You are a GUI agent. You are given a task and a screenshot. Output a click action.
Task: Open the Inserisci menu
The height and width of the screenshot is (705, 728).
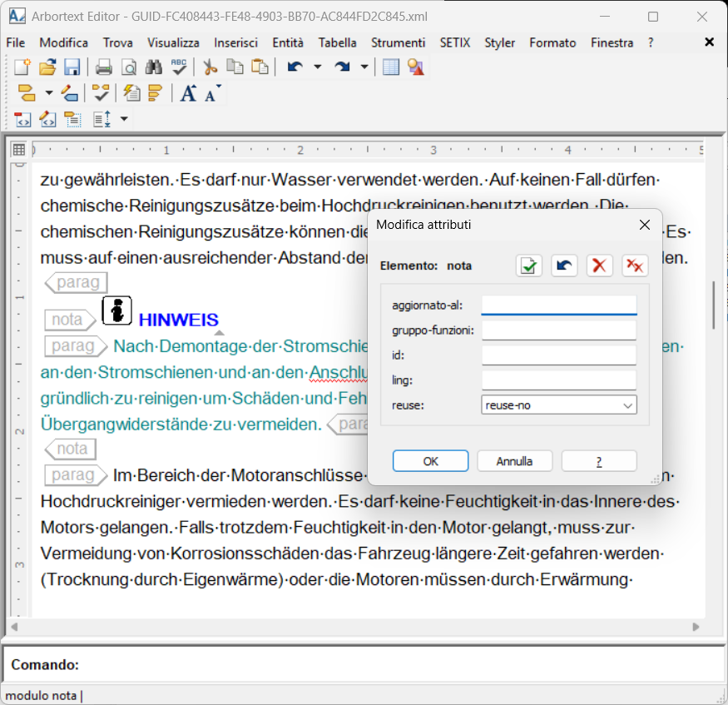click(235, 42)
